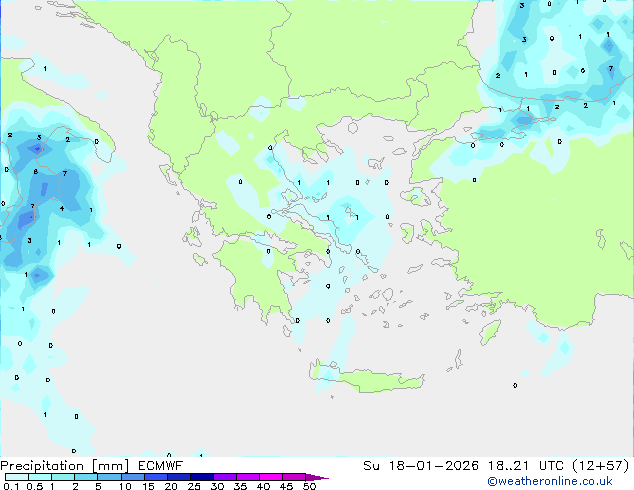Click the map value "5" over southern Italy
This screenshot has width=634, height=490.
(x=39, y=137)
